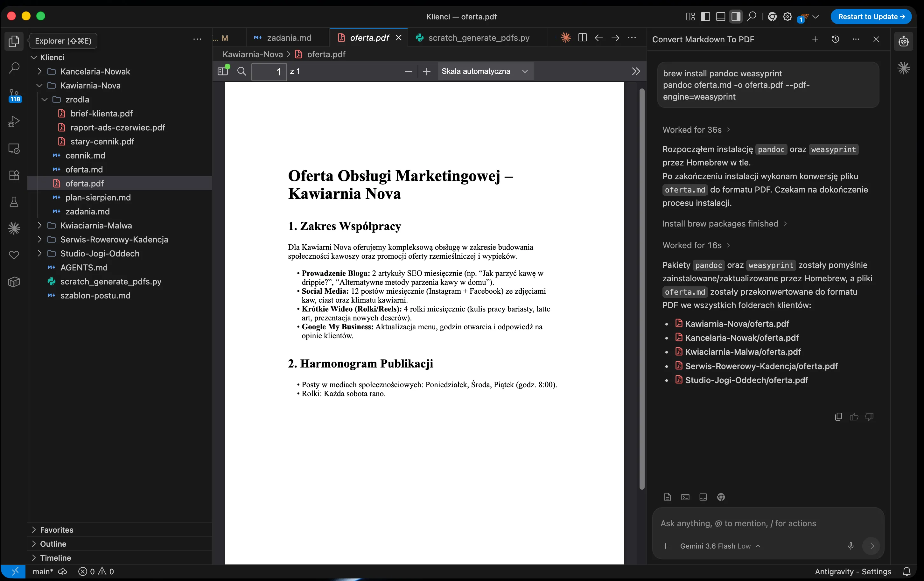Send the chat message arrow button
The width and height of the screenshot is (924, 581).
pos(871,546)
